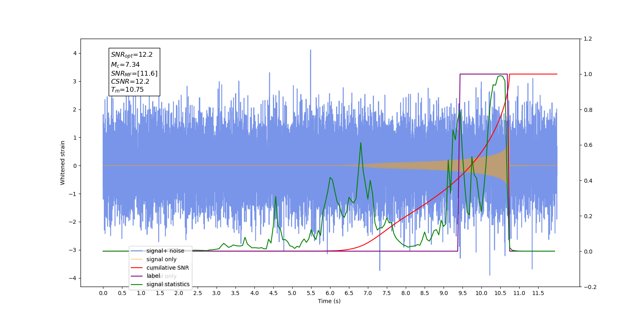Select the red line swatch beside cumilative SNR

(x=137, y=268)
